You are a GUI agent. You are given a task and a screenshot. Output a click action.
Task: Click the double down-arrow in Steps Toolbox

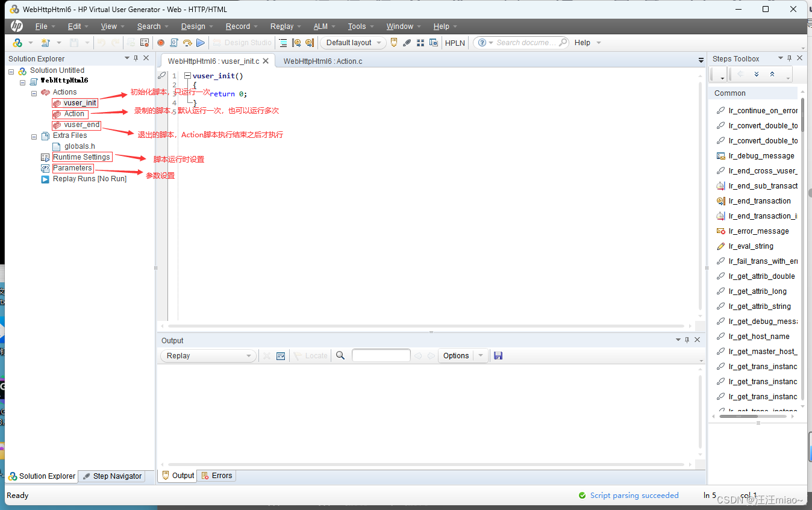(x=757, y=74)
